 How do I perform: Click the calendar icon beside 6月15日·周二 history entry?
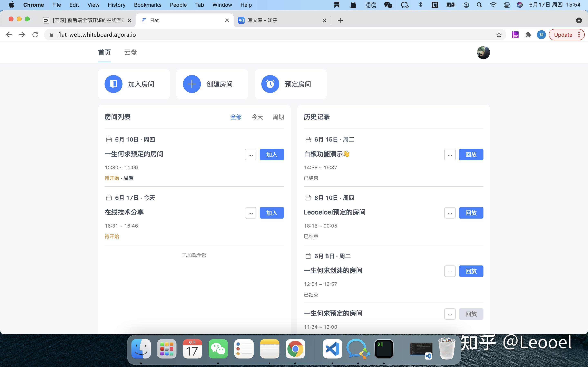pos(308,139)
